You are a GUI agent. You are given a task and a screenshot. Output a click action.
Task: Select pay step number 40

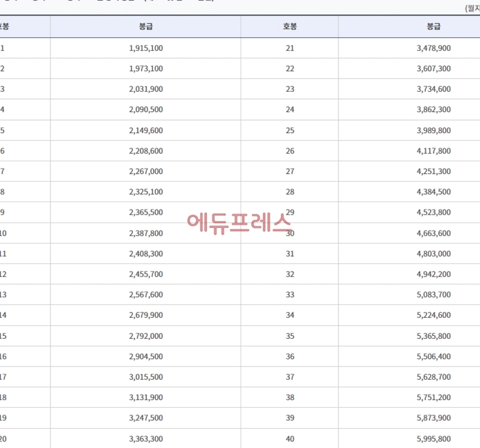point(290,439)
